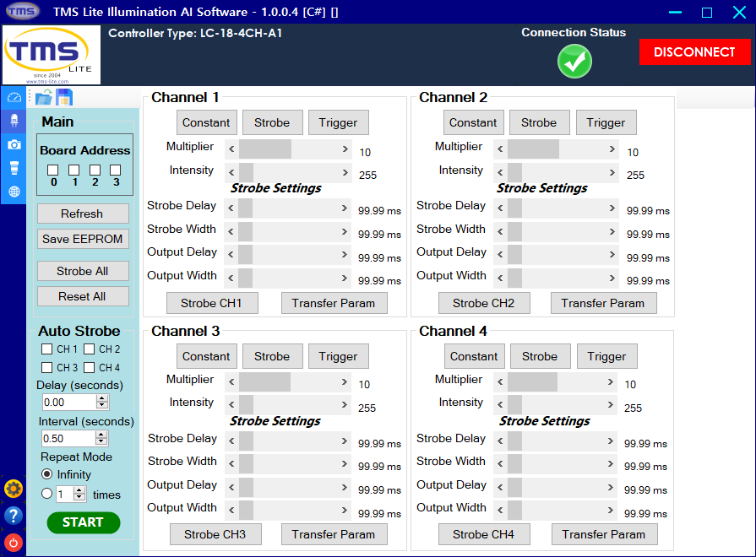This screenshot has height=557, width=756.
Task: Click the red power icon at bottom left
Action: tap(12, 543)
